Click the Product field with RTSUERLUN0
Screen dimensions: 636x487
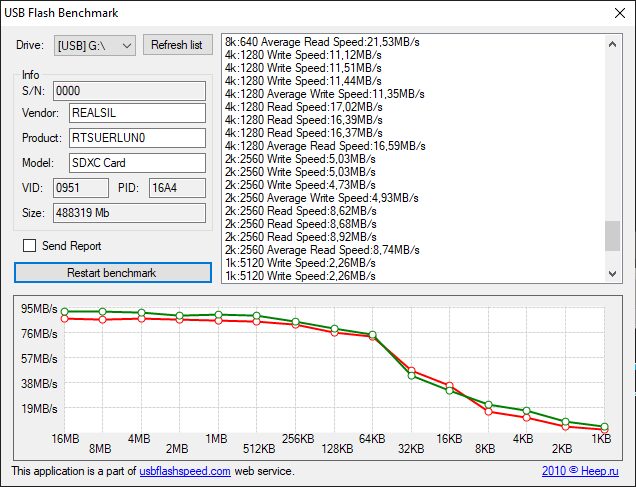[136, 138]
